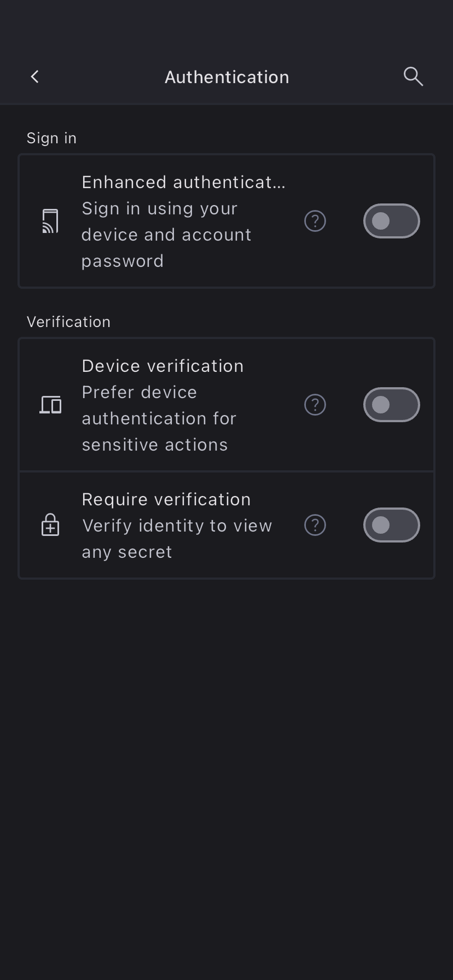Tap the Device verification label

[x=162, y=366]
